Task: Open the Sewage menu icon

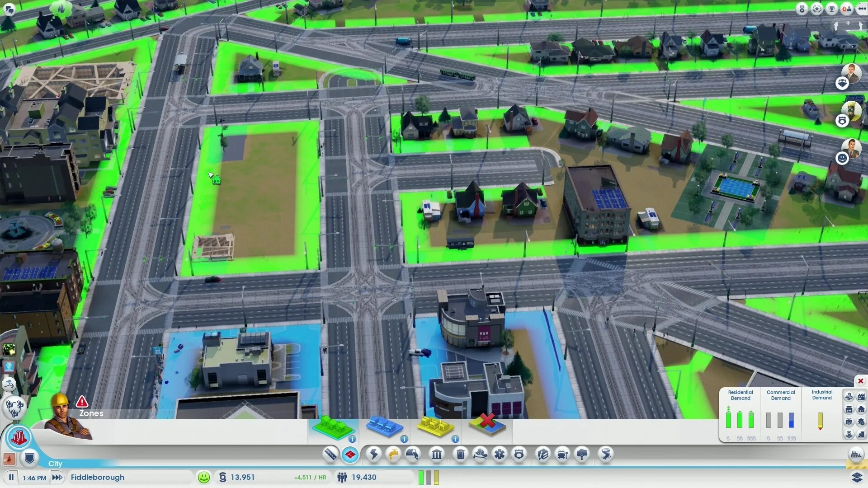Action: tap(412, 454)
